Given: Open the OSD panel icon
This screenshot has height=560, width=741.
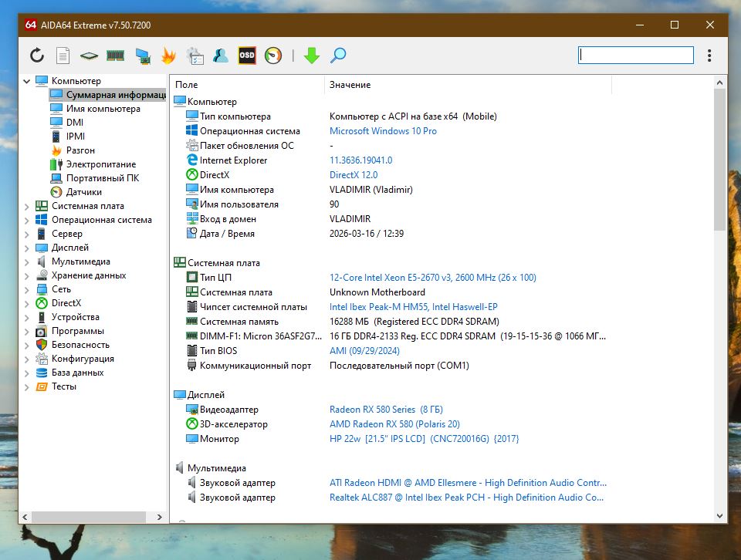Looking at the screenshot, I should [x=247, y=56].
